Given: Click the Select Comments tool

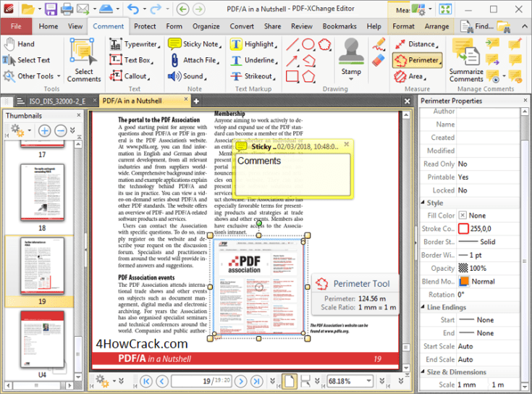Looking at the screenshot, I should pyautogui.click(x=83, y=60).
